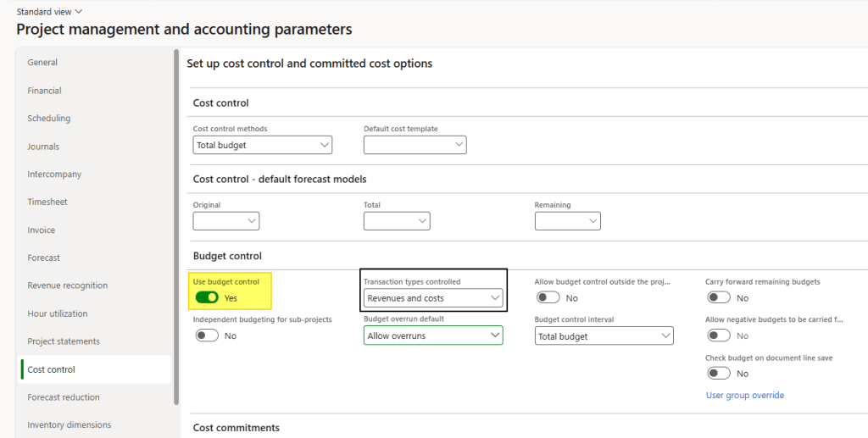Expand the Remaining forecast model dropdown
Image resolution: width=868 pixels, height=438 pixels.
[567, 221]
